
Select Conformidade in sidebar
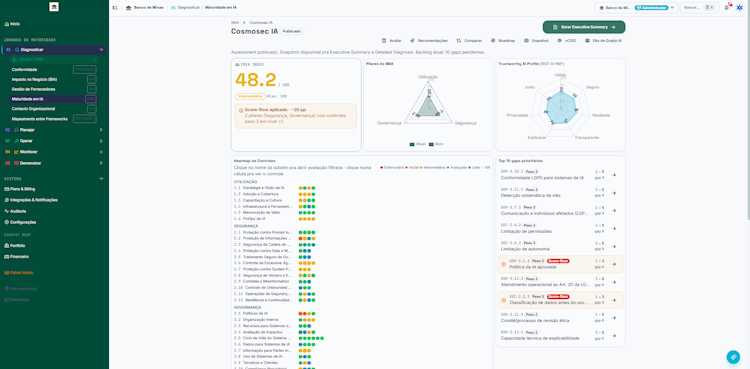click(x=53, y=69)
